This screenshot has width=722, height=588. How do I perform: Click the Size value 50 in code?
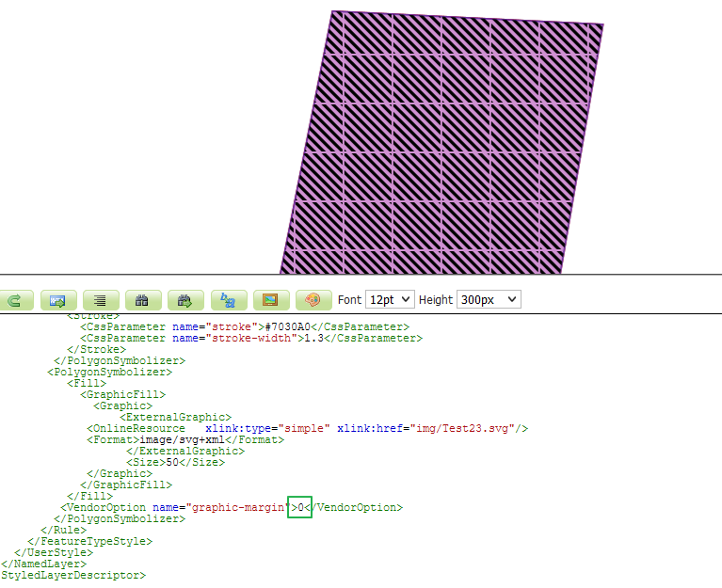(172, 462)
